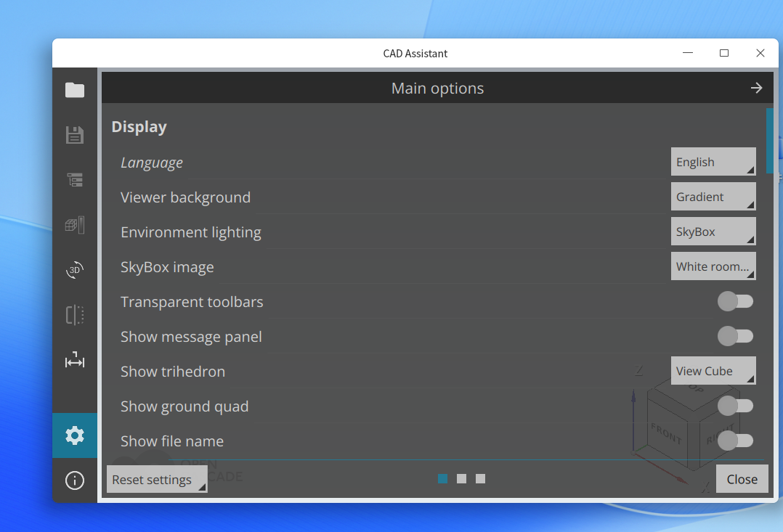Open the file folder icon in sidebar
The width and height of the screenshot is (783, 532).
[75, 90]
